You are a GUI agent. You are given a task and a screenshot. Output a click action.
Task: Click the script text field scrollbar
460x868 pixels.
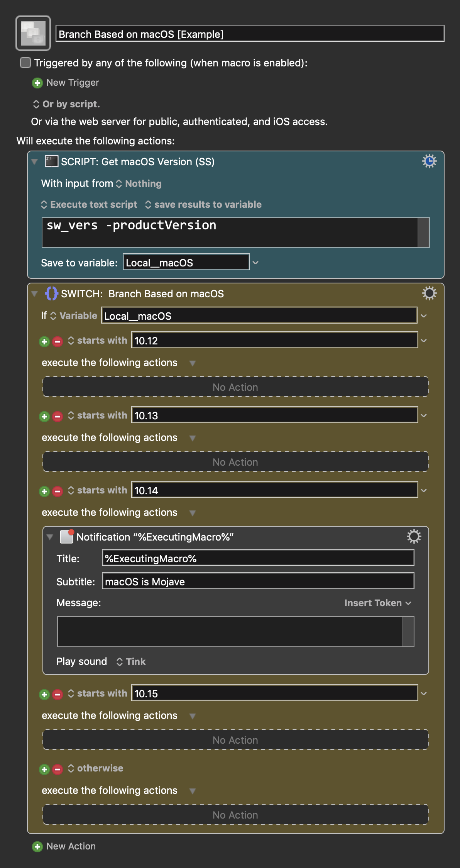[423, 232]
